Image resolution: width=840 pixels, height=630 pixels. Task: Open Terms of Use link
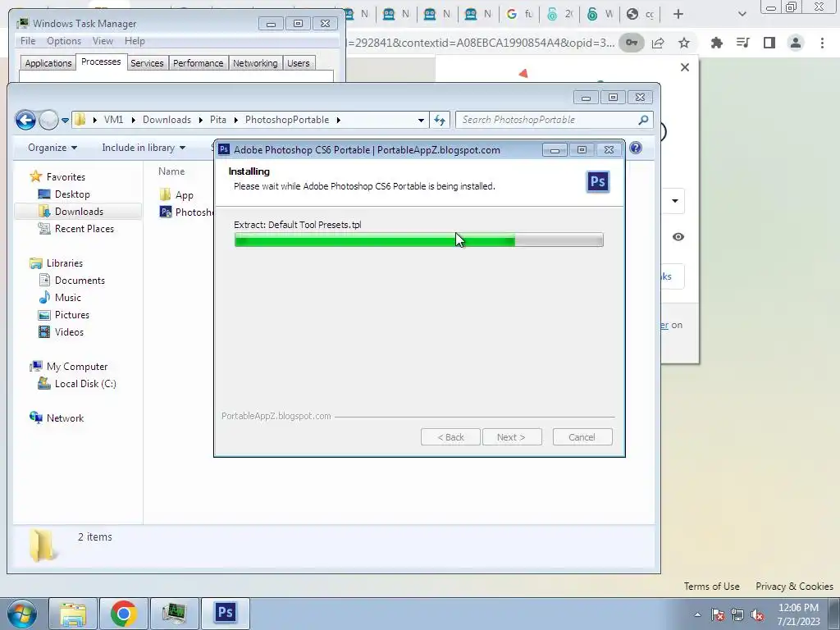(711, 586)
